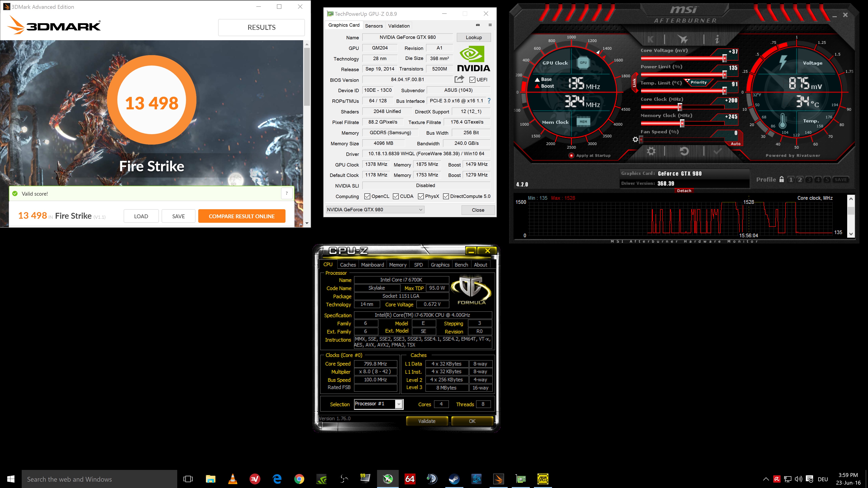Apply Afterburner settings with the checkmark icon
Viewport: 868px width, 488px height.
[x=717, y=151]
